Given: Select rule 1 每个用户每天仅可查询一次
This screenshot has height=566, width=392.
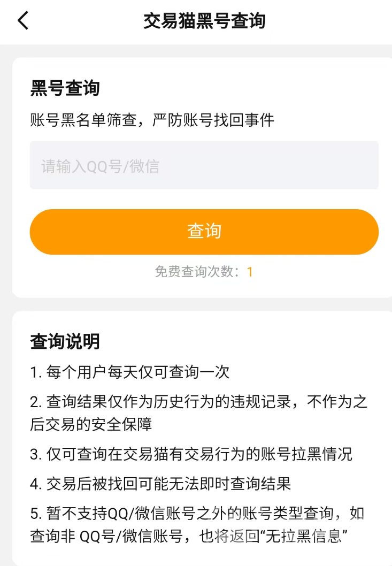Looking at the screenshot, I should pos(130,372).
